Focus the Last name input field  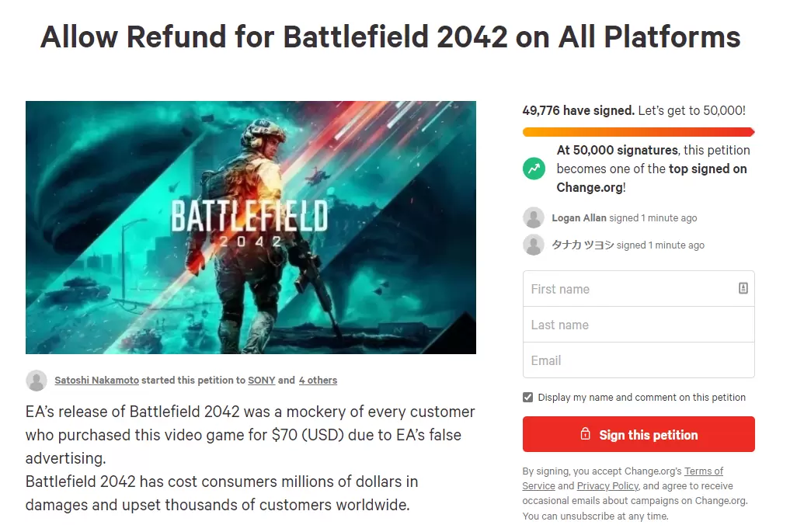[x=638, y=325]
